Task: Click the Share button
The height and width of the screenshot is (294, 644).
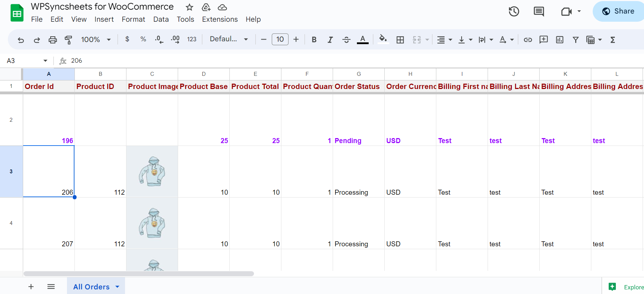Action: click(618, 11)
